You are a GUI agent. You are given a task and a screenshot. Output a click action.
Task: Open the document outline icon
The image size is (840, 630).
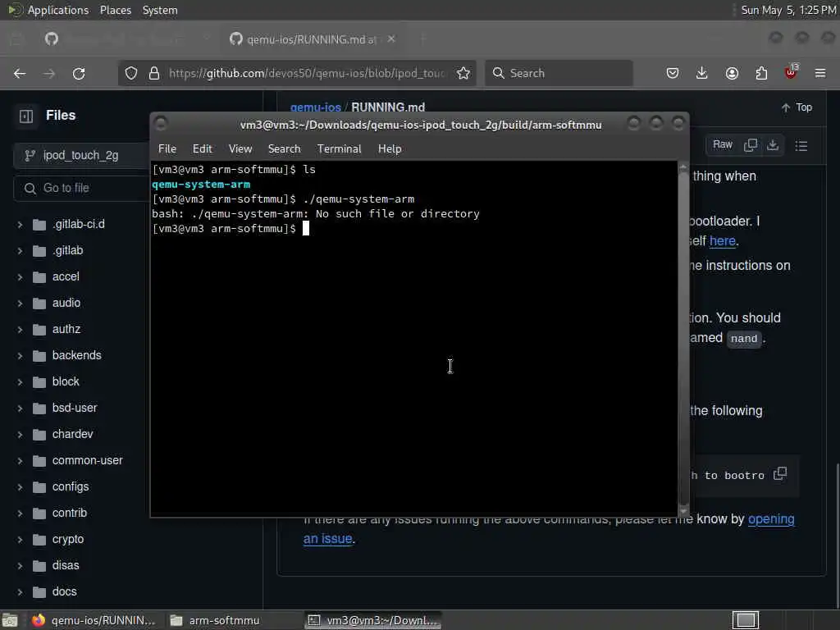(801, 146)
